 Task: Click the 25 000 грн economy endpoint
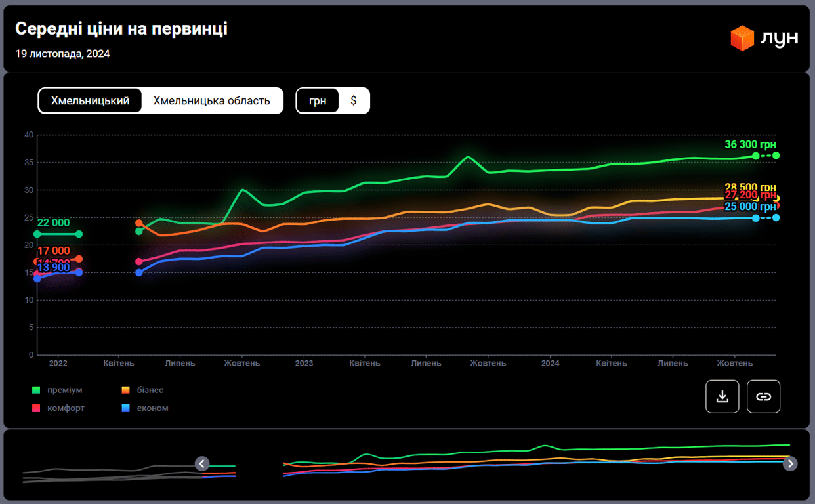point(776,217)
